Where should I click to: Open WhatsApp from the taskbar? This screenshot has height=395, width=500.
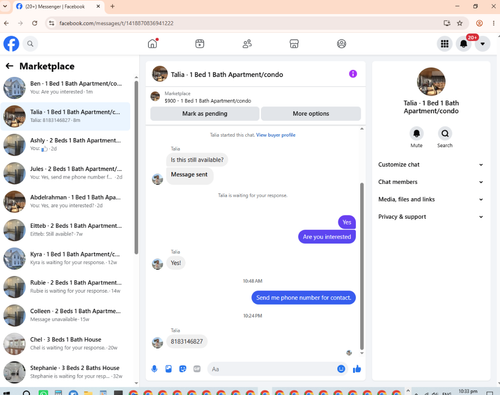pyautogui.click(x=43, y=393)
